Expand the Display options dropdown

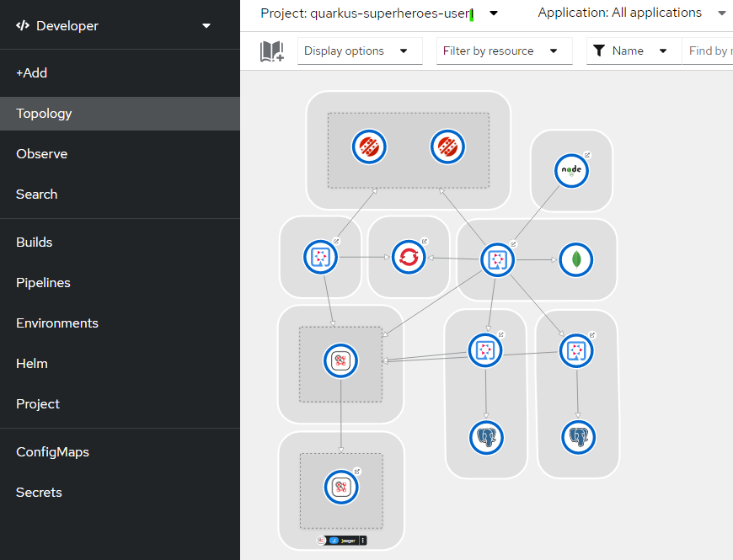tap(360, 51)
